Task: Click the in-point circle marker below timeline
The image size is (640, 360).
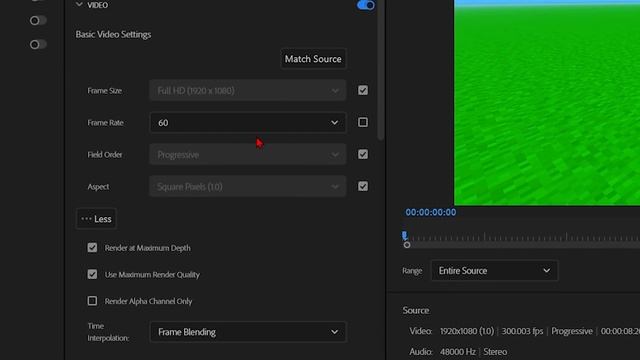Action: point(407,245)
